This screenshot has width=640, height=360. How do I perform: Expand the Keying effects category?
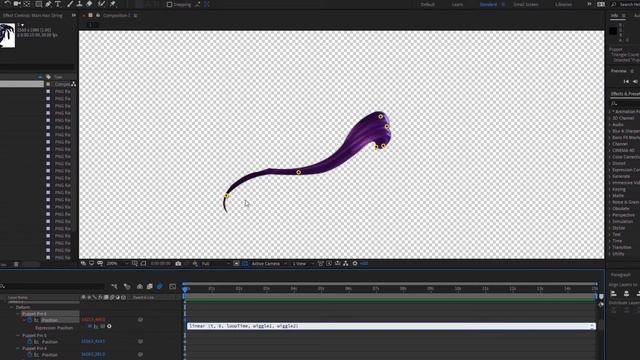pos(610,189)
